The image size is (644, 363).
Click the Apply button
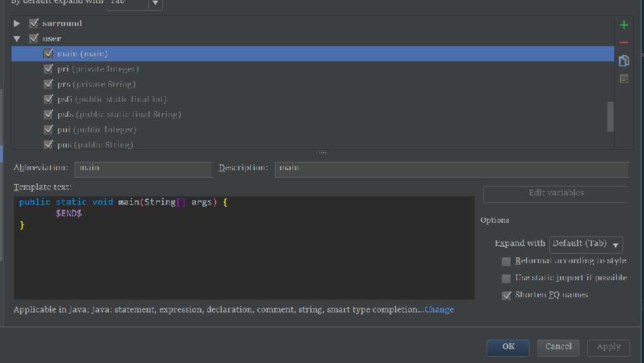608,347
